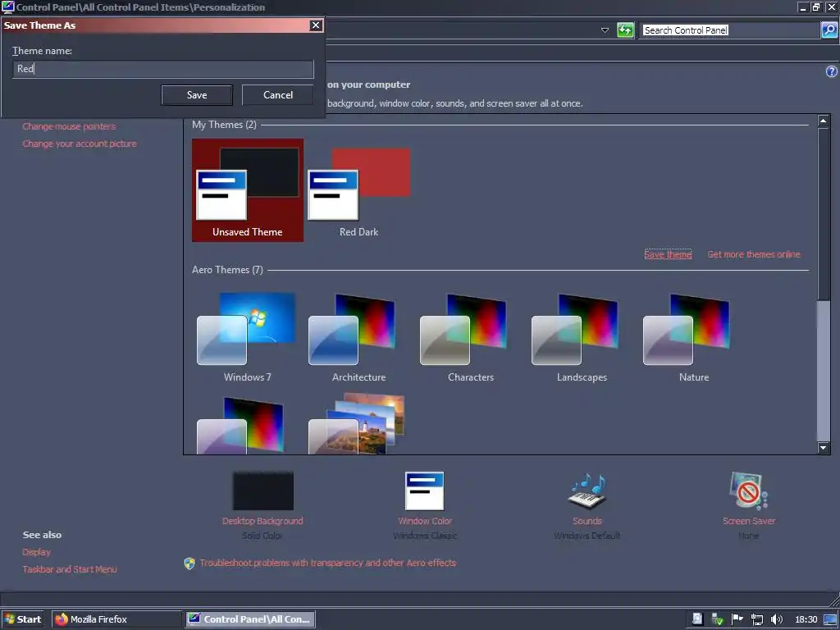The width and height of the screenshot is (840, 630).
Task: Open Taskbar and Start Menu link
Action: click(70, 569)
